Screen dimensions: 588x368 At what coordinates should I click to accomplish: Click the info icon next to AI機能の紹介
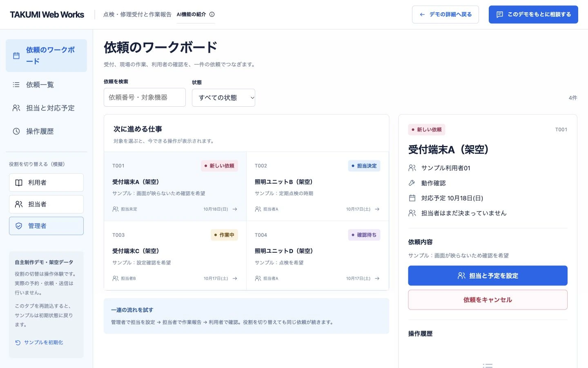[x=212, y=14]
